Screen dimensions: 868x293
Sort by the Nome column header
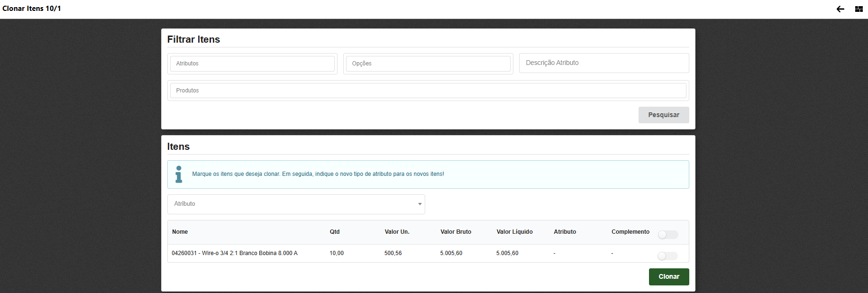tap(180, 232)
